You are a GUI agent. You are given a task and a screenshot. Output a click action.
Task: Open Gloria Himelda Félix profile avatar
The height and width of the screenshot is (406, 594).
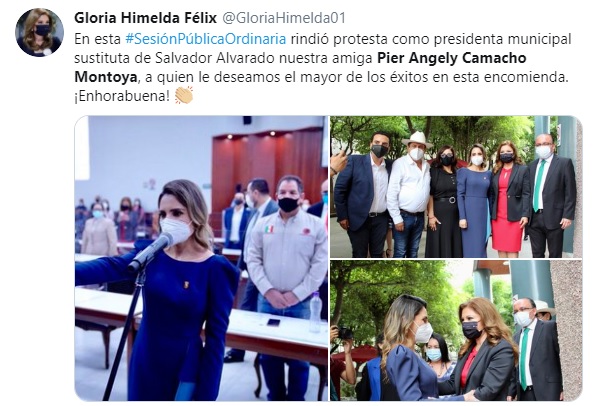coord(39,32)
